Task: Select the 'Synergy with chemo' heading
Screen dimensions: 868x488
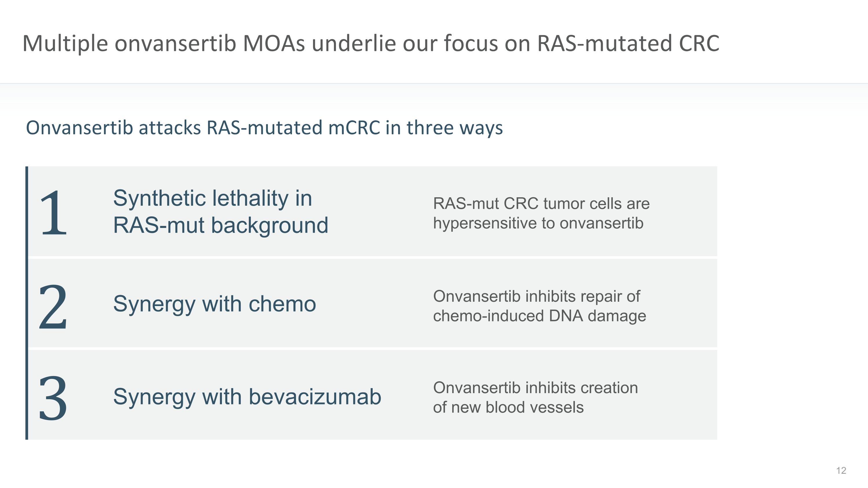Action: click(x=214, y=304)
